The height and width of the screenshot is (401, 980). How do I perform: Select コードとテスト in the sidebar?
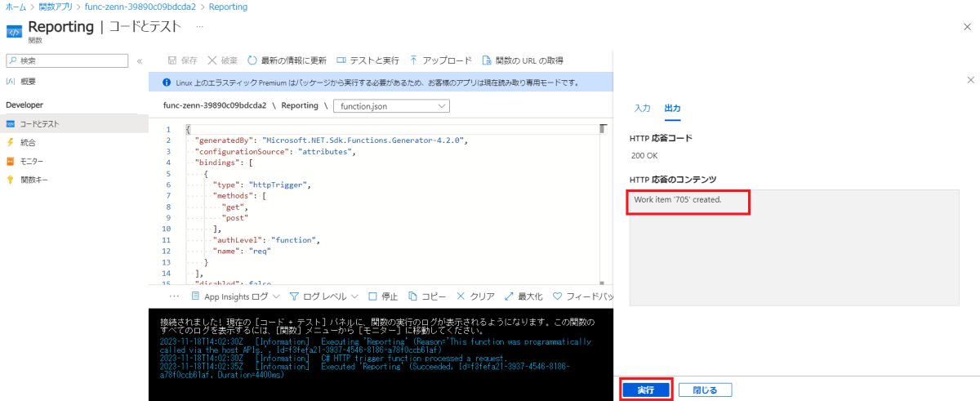tap(73, 123)
